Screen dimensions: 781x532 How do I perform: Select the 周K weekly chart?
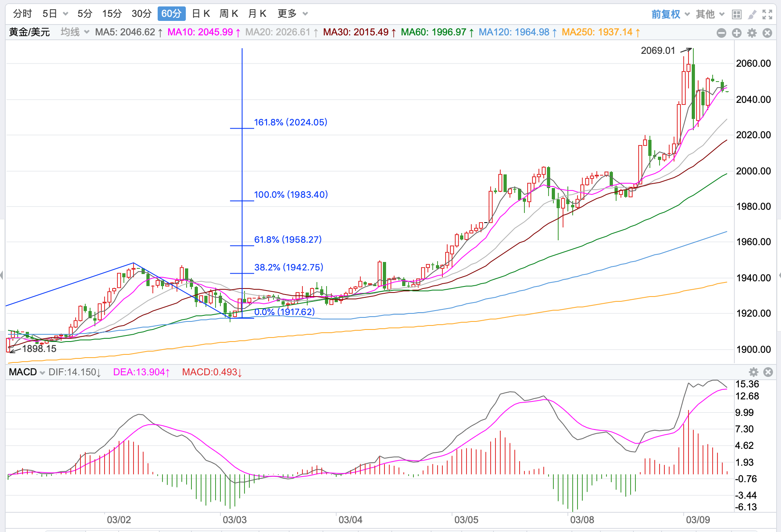pos(229,14)
